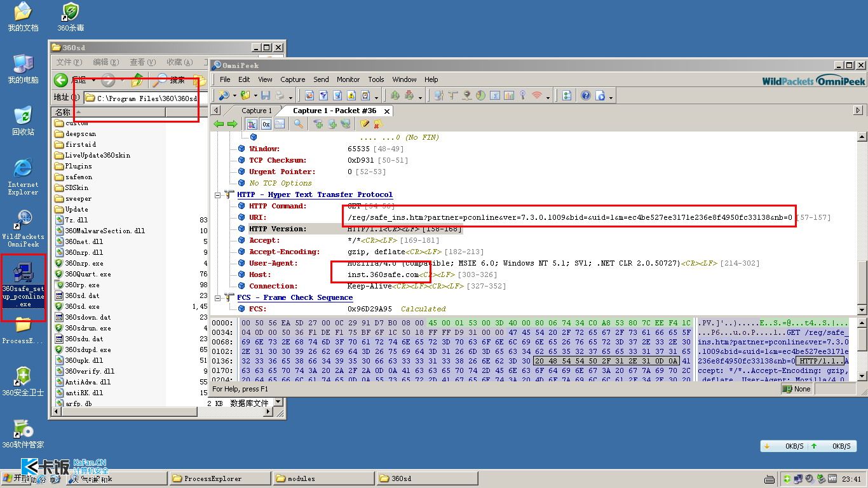
Task: Click modules taskbar button
Action: 323,478
